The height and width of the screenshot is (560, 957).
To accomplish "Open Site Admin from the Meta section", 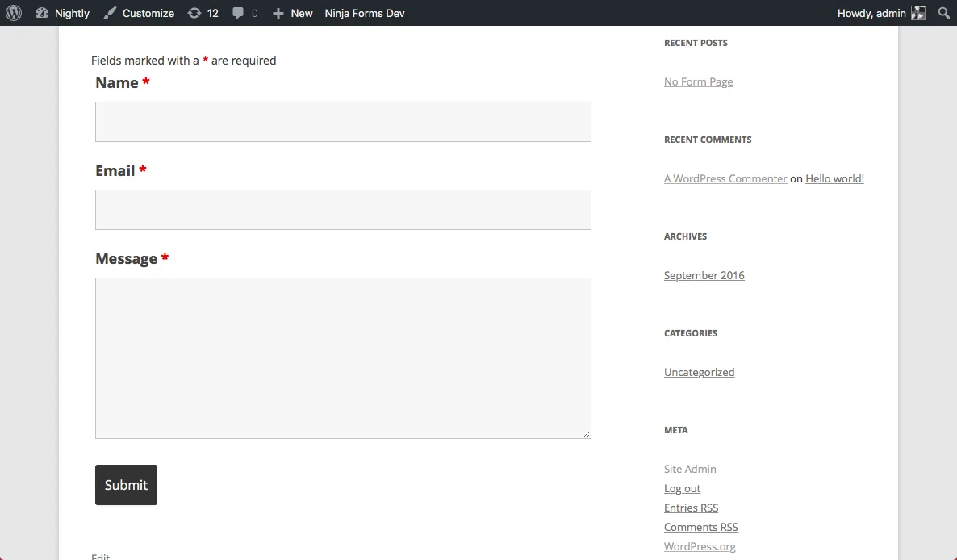I will [690, 469].
